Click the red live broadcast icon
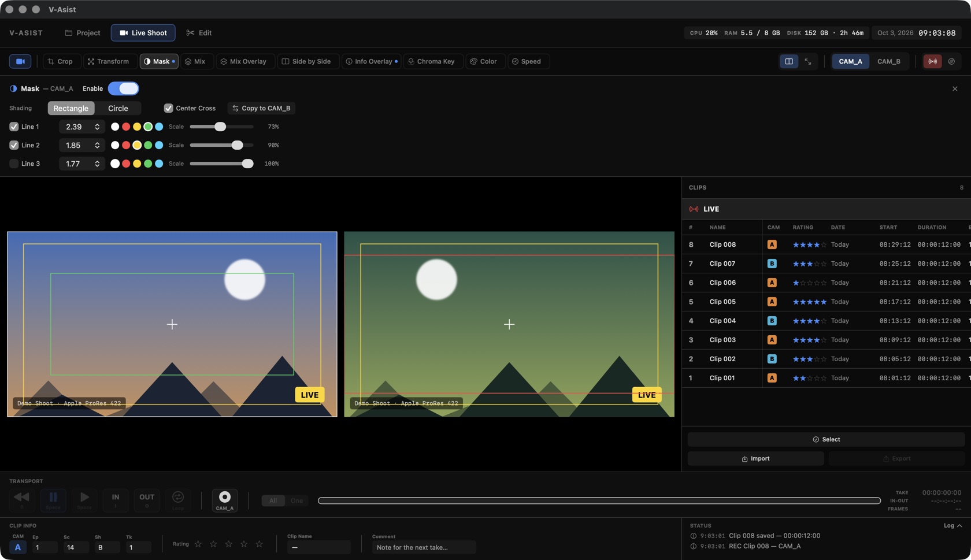This screenshot has width=971, height=560. click(933, 61)
